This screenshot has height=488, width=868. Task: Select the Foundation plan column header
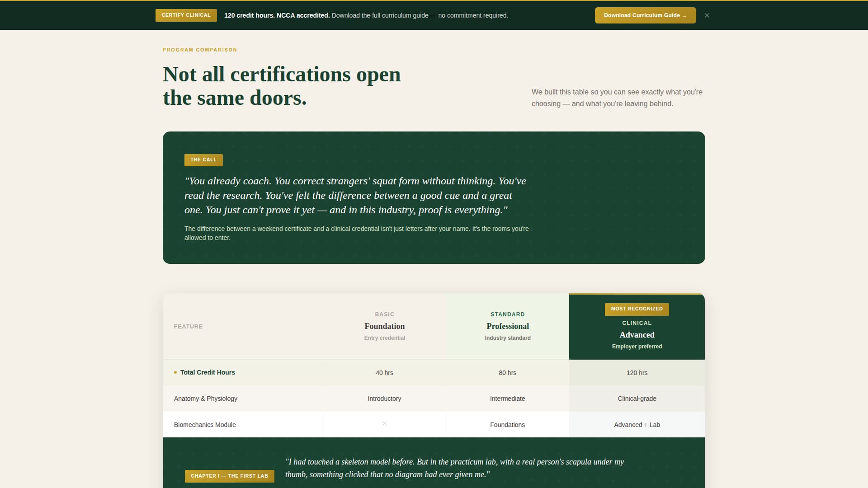coord(384,326)
